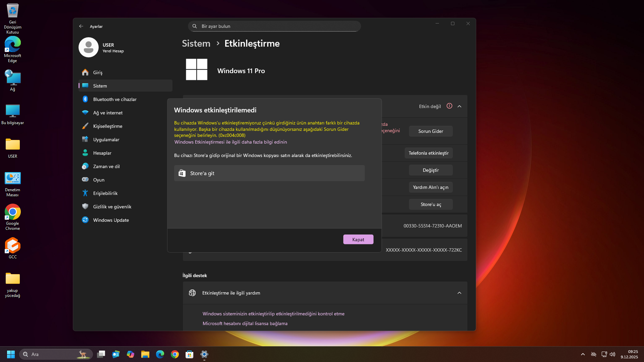This screenshot has height=362, width=644.
Task: Open Giriş in settings sidebar
Action: [126, 72]
